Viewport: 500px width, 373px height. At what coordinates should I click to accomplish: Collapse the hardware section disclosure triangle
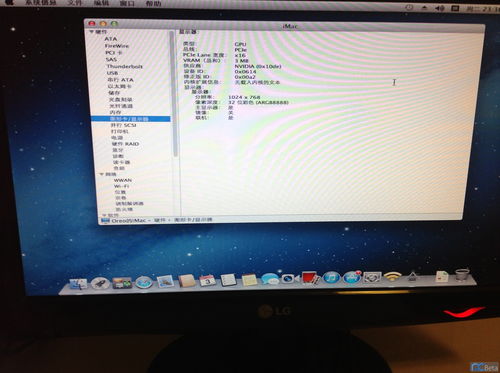click(x=91, y=32)
